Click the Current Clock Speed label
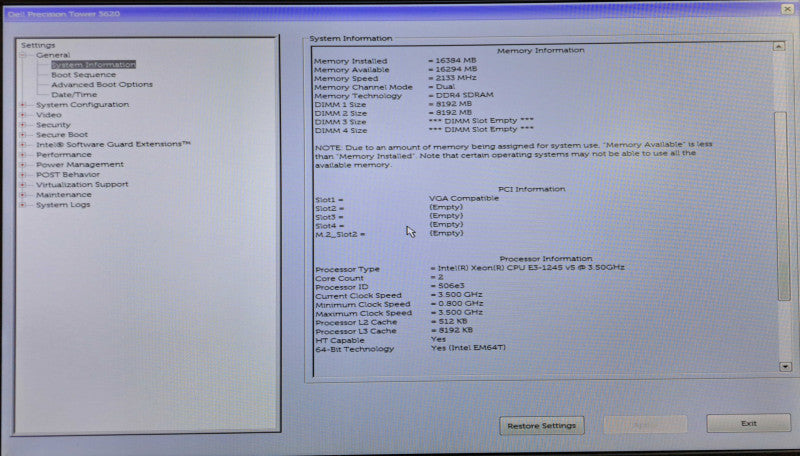 point(358,296)
